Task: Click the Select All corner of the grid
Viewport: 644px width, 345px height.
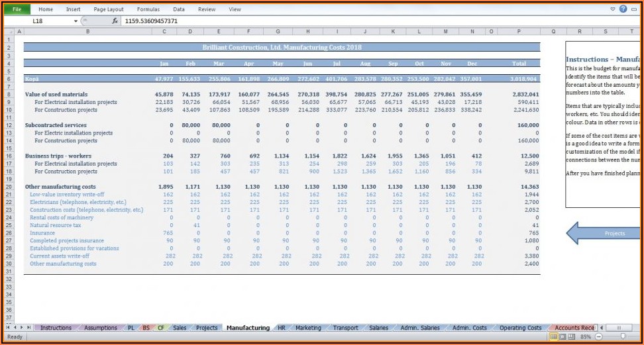Action: tap(9, 31)
